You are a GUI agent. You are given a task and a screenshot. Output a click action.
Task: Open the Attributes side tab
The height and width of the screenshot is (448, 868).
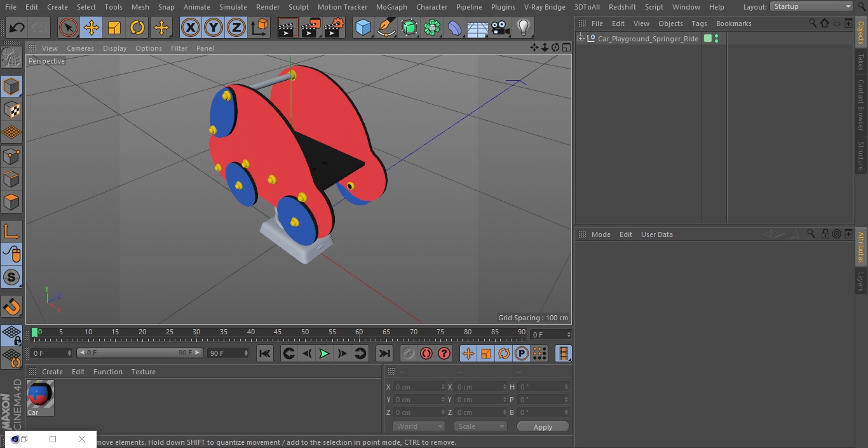point(861,248)
